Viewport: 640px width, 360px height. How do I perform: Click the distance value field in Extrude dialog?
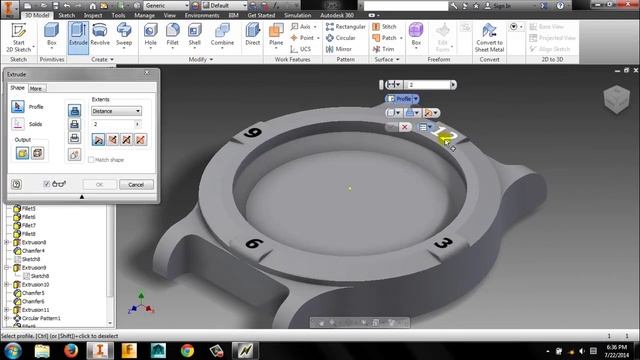tap(113, 124)
